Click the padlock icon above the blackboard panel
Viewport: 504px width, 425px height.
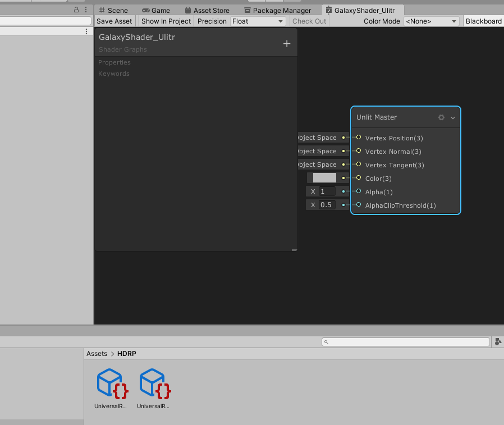(76, 10)
